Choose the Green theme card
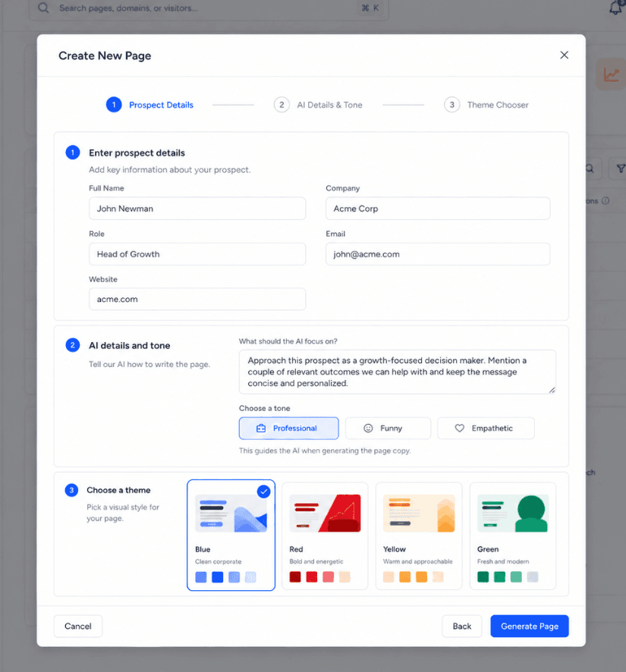The height and width of the screenshot is (672, 626). pos(513,535)
